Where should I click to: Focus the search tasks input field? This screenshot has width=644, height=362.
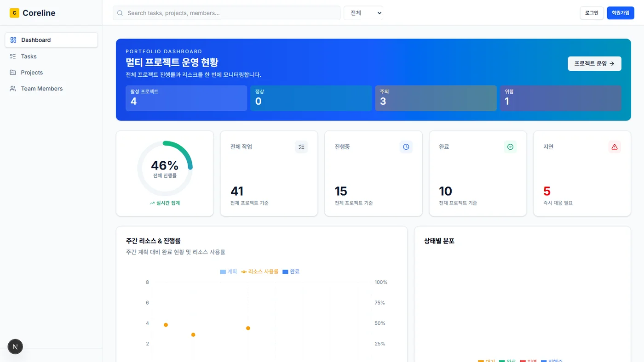tap(226, 13)
